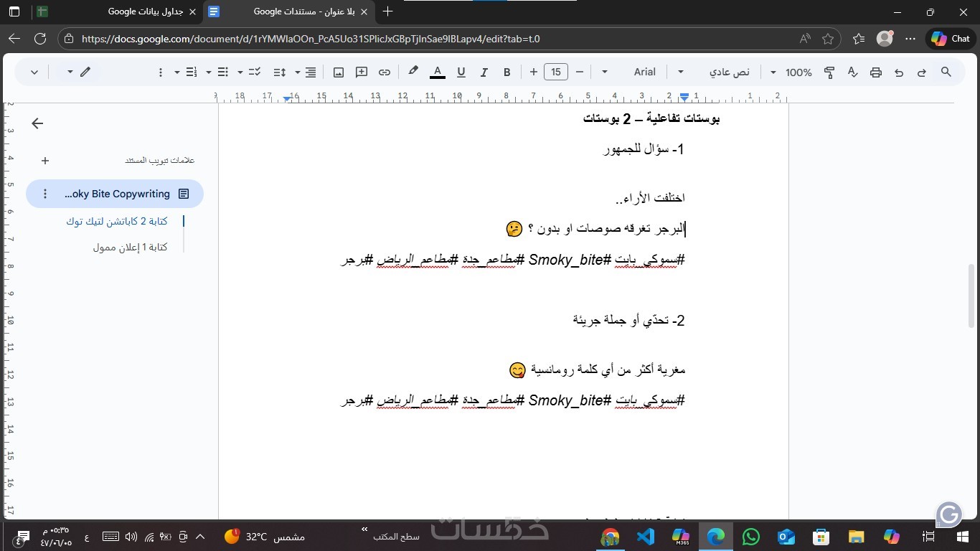Open Outlook from the taskbar

click(786, 536)
